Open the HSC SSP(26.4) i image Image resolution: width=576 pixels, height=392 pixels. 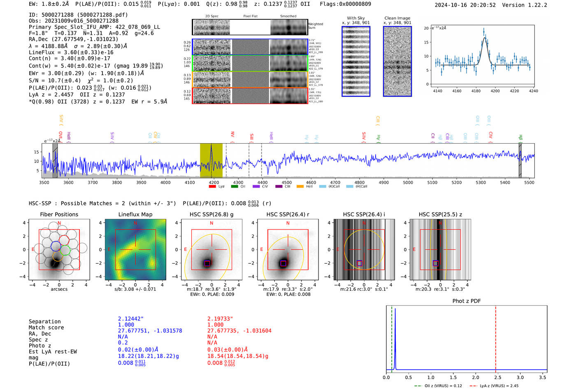[364, 249]
